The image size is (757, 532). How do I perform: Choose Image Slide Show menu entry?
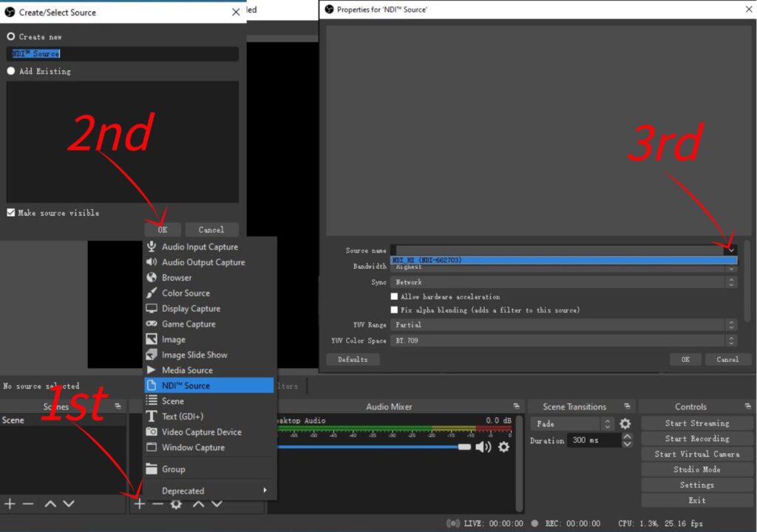click(x=209, y=355)
